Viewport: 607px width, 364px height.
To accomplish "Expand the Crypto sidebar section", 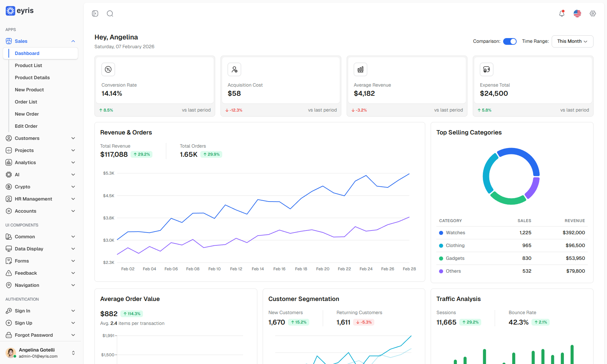I will pyautogui.click(x=40, y=187).
